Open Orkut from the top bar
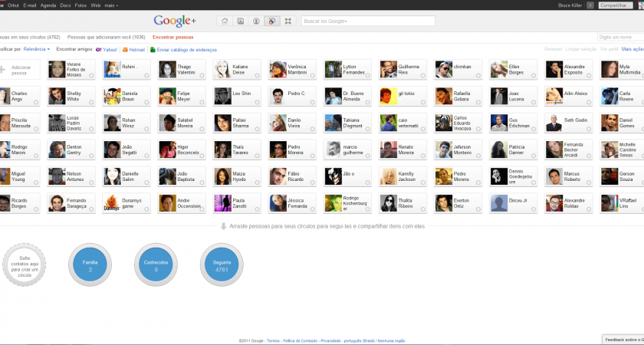The width and height of the screenshot is (644, 345). (14, 5)
